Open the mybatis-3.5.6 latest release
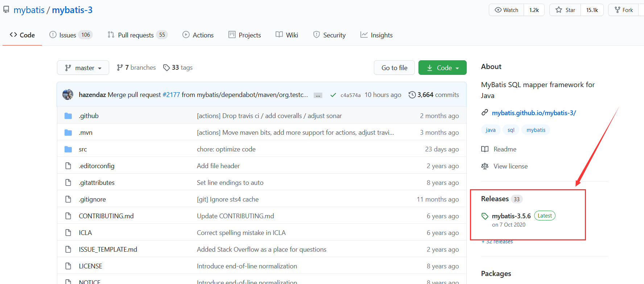The height and width of the screenshot is (284, 644). click(x=511, y=216)
